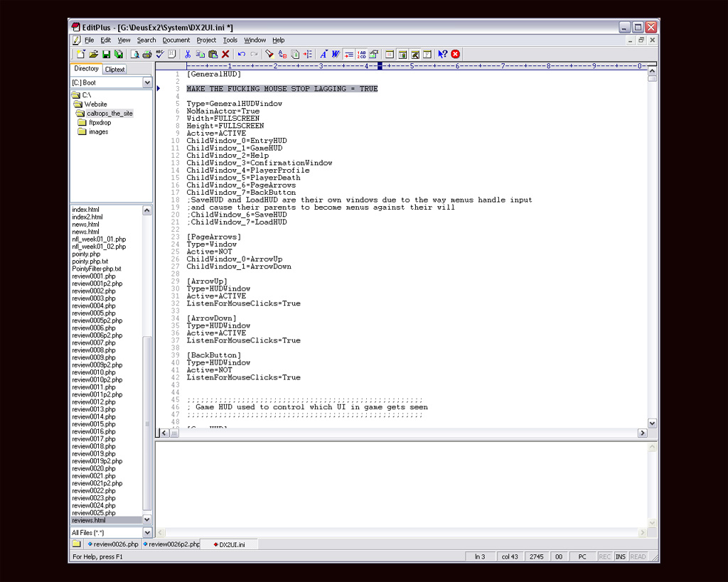Click the horizontal scrollbar of the editor

[x=398, y=433]
